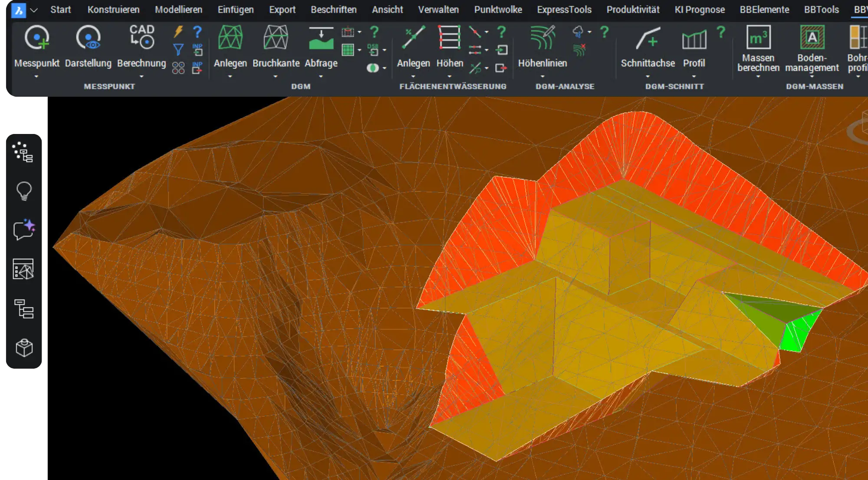Select the Bruchkante mesh icon
The image size is (868, 480).
click(276, 37)
